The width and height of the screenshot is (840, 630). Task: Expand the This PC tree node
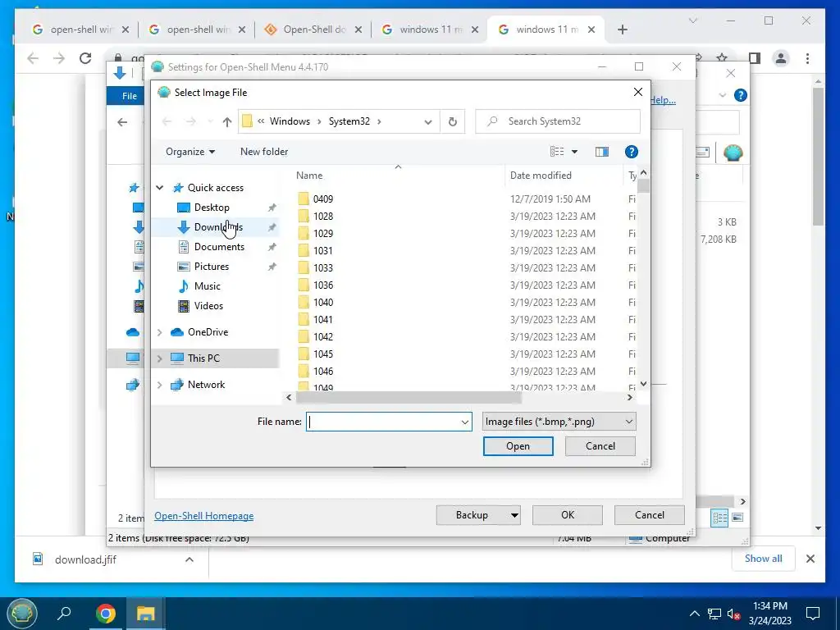[x=160, y=358]
